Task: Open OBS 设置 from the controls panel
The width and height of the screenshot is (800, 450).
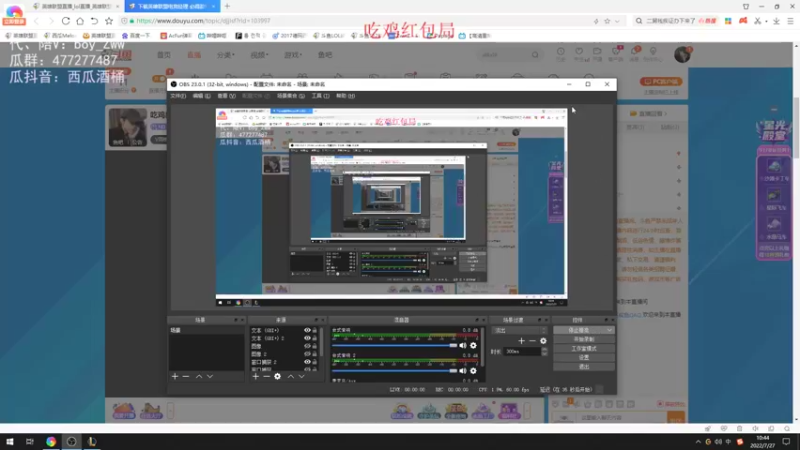Action: tap(584, 358)
